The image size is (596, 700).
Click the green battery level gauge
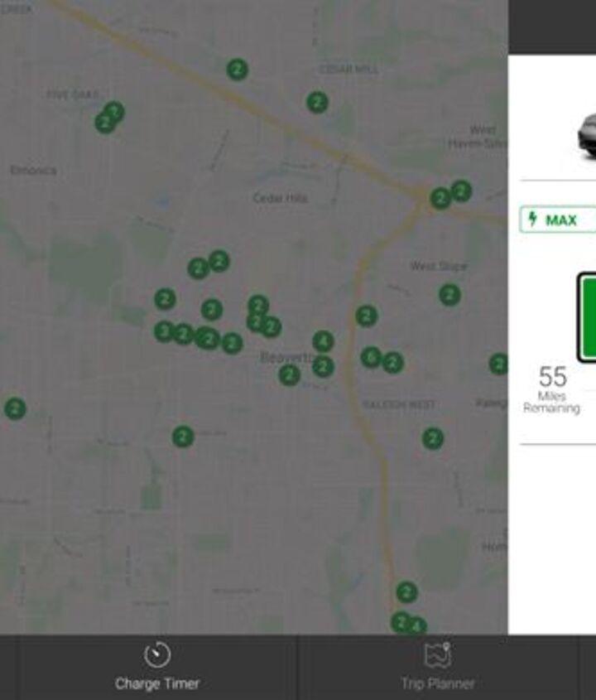(587, 317)
